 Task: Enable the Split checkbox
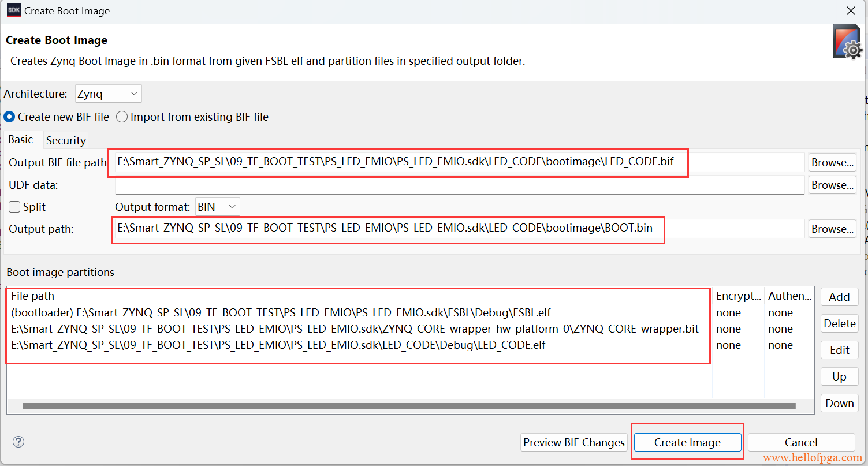(14, 207)
